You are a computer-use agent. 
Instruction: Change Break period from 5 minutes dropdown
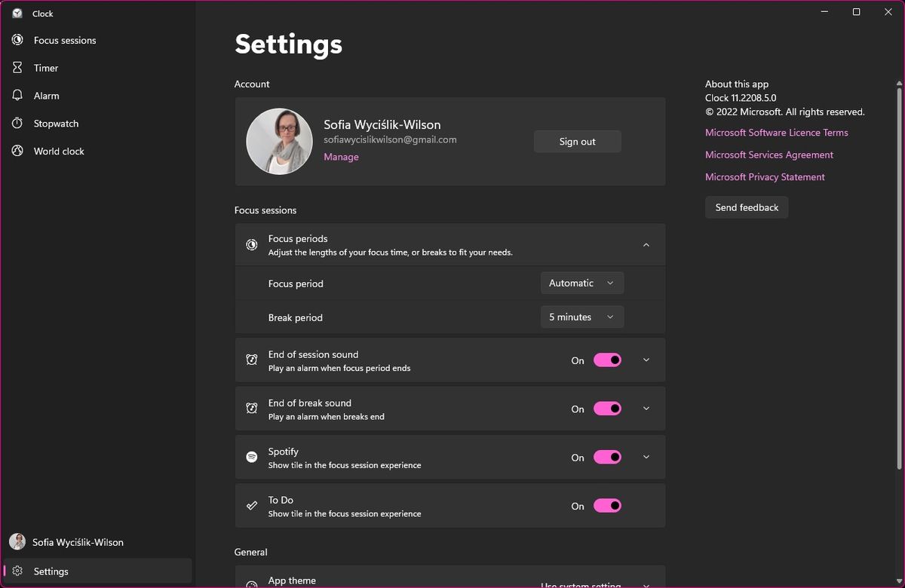pyautogui.click(x=581, y=317)
